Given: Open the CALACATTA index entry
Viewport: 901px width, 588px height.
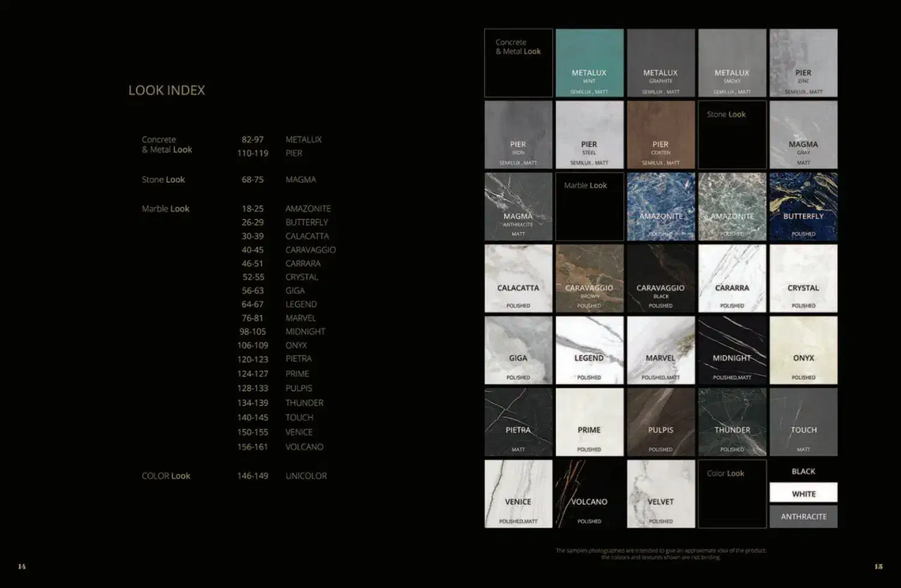Looking at the screenshot, I should pyautogui.click(x=307, y=236).
